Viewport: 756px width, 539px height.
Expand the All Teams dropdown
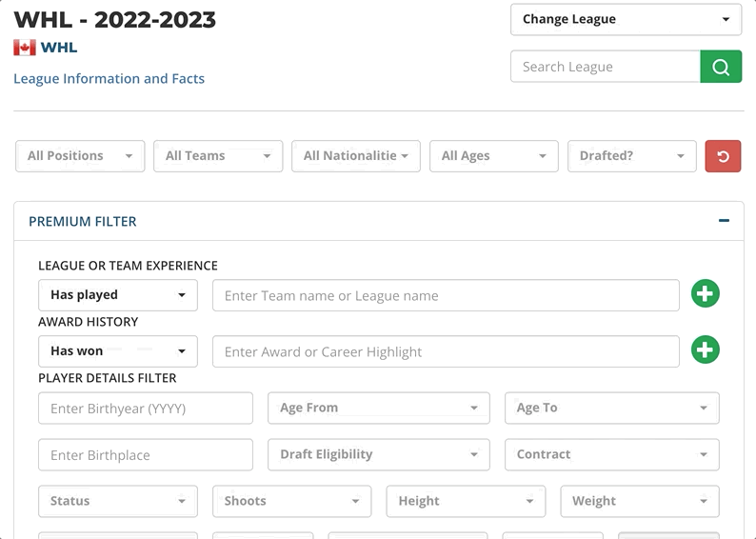click(218, 156)
